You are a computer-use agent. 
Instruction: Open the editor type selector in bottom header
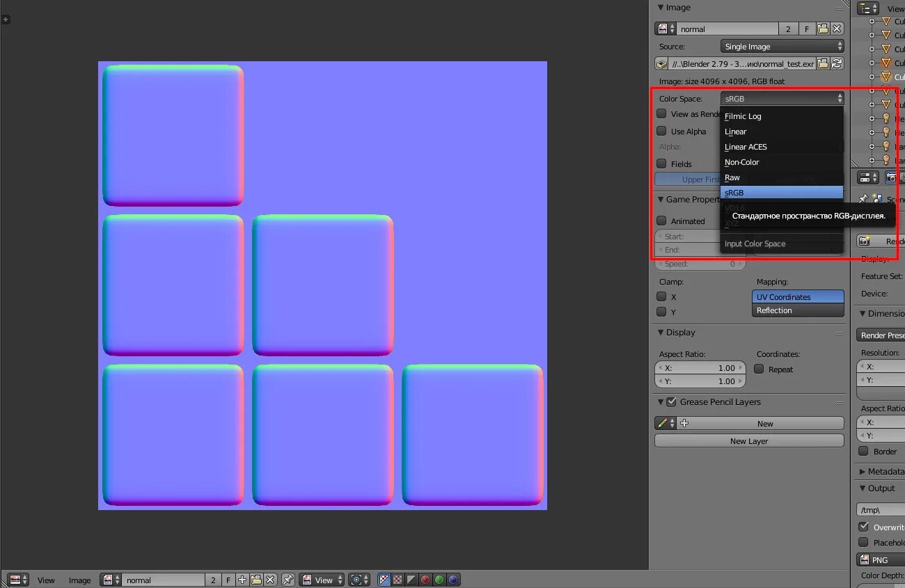pyautogui.click(x=17, y=580)
